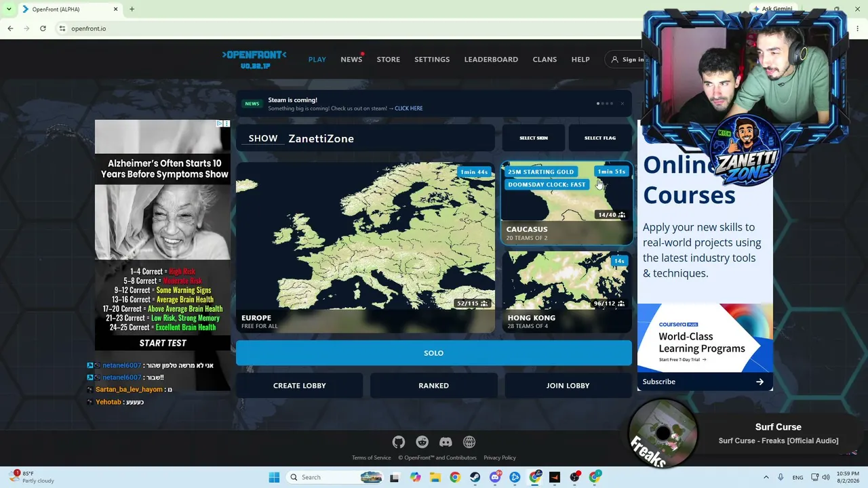Click JOIN LOBBY button

[568, 386]
